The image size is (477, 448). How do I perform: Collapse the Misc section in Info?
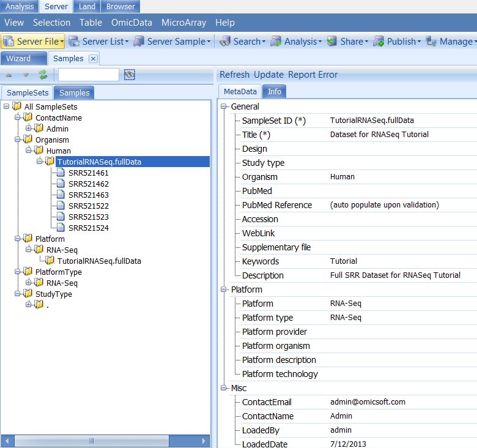(224, 388)
